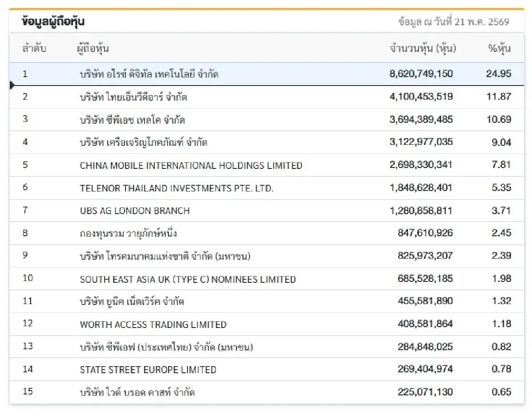
Task: Click share count 225,071,130
Action: pos(425,392)
